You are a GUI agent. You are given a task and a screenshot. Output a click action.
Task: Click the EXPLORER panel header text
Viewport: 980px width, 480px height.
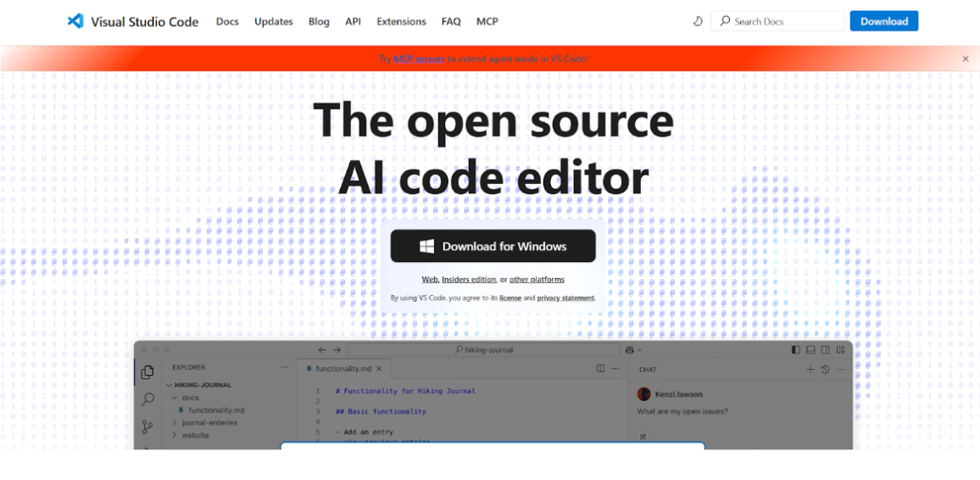pos(189,367)
